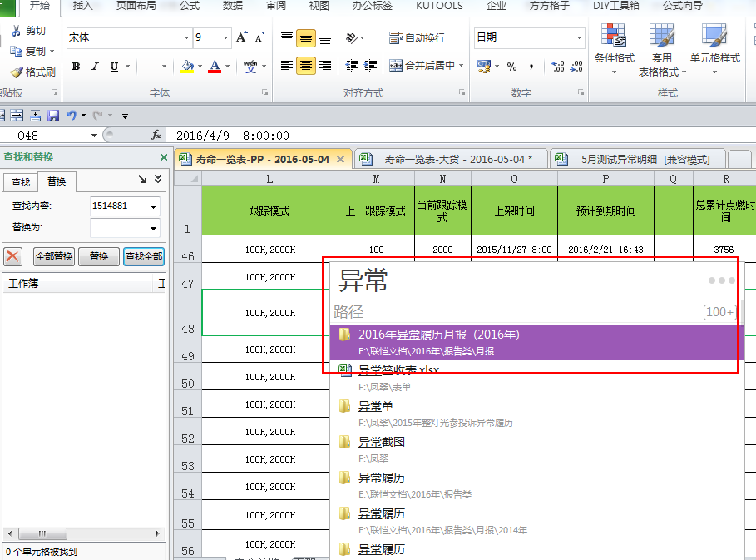Click the text orientation icon
The width and height of the screenshot is (756, 560).
[352, 37]
